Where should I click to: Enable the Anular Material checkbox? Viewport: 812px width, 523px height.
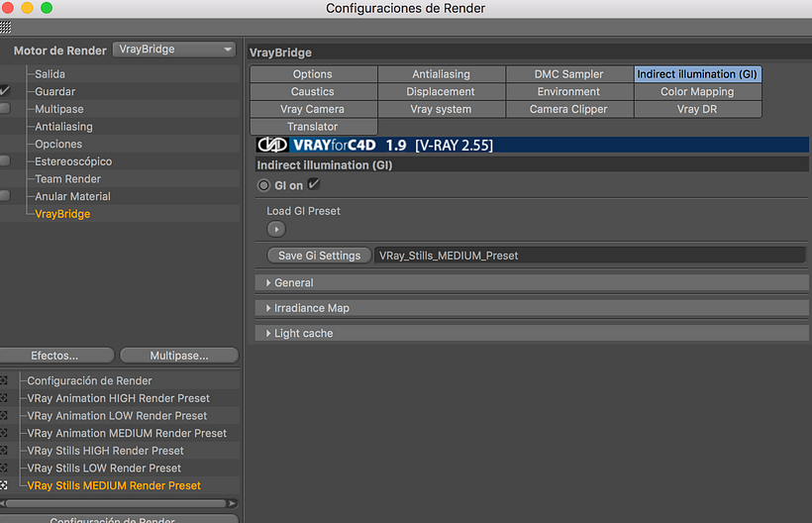click(5, 196)
